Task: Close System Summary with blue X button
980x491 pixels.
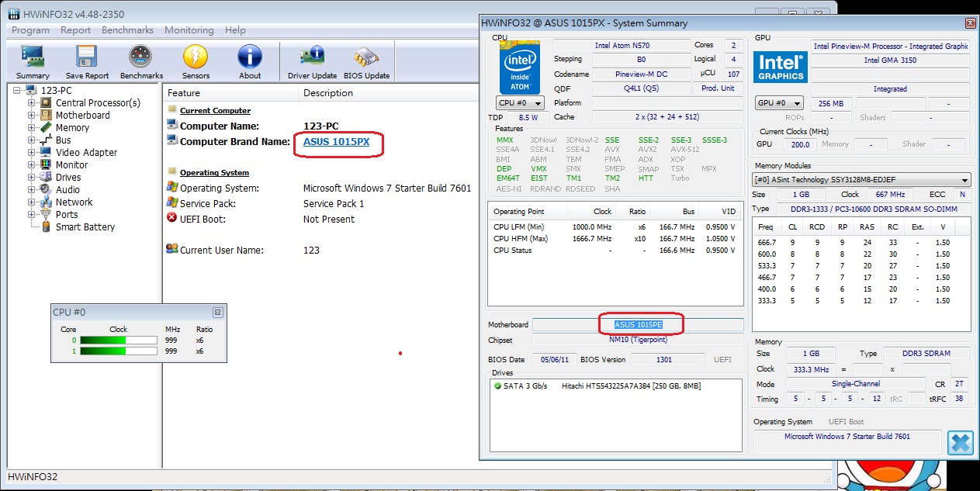Action: [960, 442]
